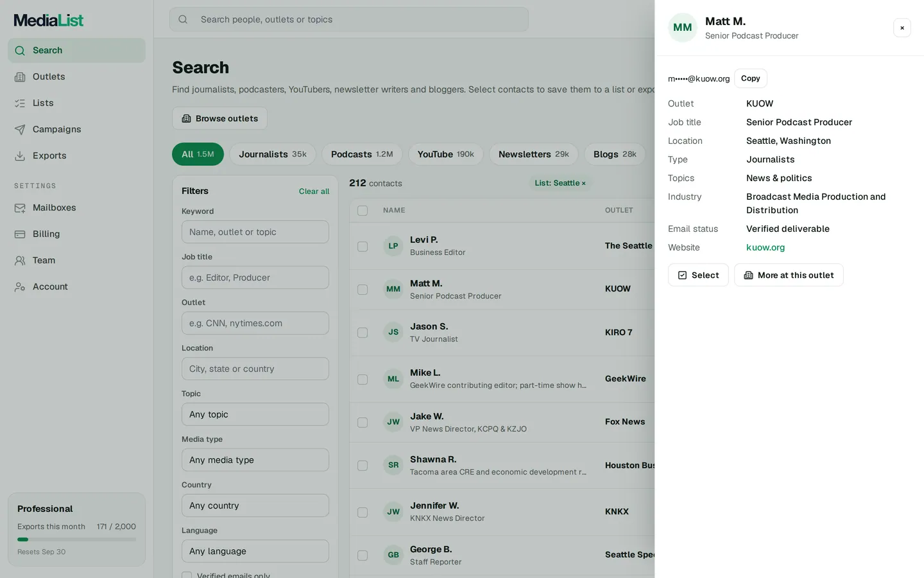
Task: Click Clear all filters link
Action: pos(314,191)
